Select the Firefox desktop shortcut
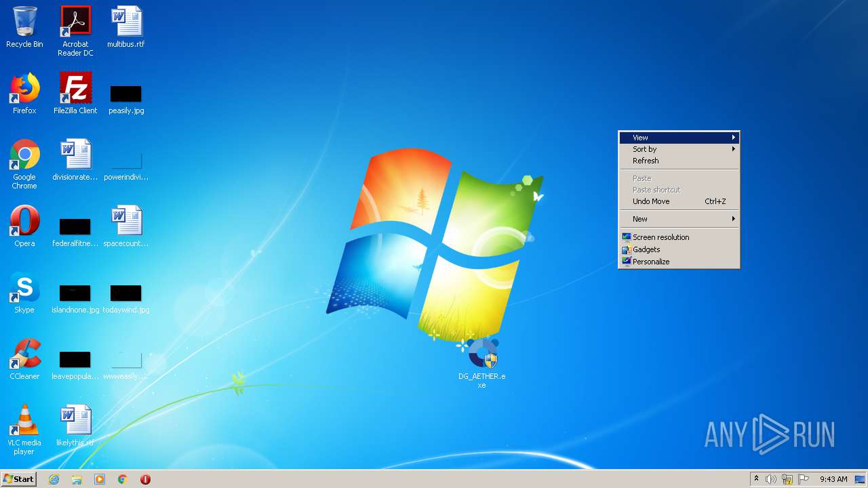 coord(24,94)
